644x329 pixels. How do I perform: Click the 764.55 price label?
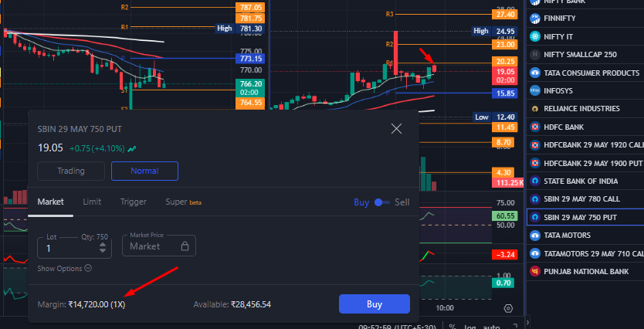click(x=250, y=103)
